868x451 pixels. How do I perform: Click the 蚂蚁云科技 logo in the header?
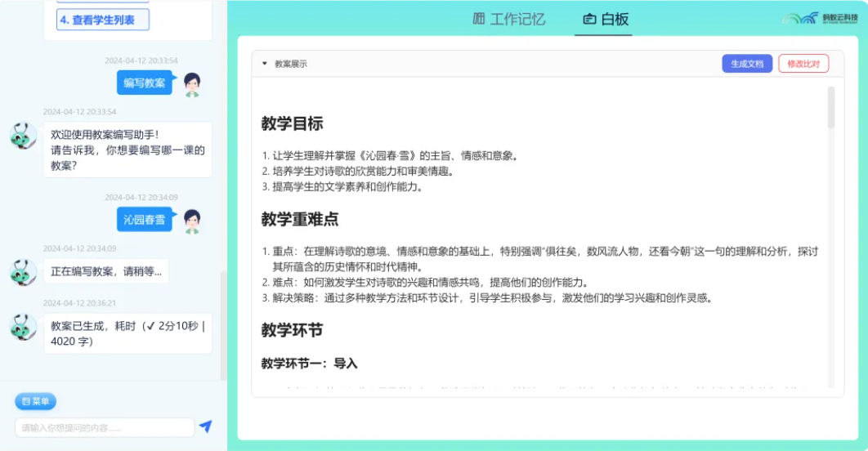coord(819,19)
